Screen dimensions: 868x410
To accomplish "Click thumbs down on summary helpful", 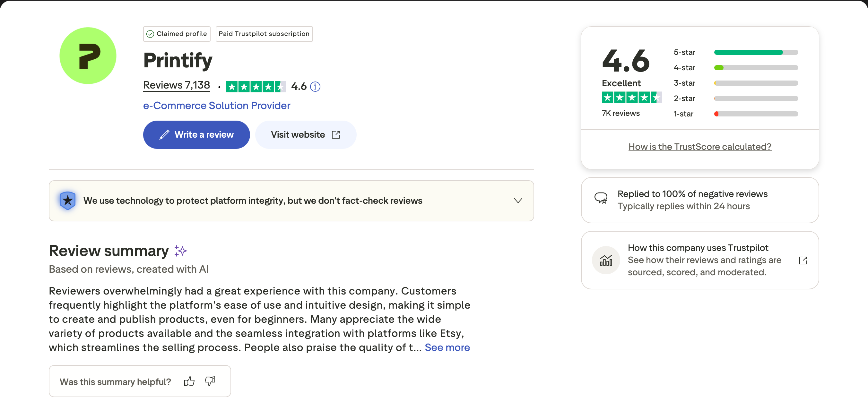I will coord(210,381).
